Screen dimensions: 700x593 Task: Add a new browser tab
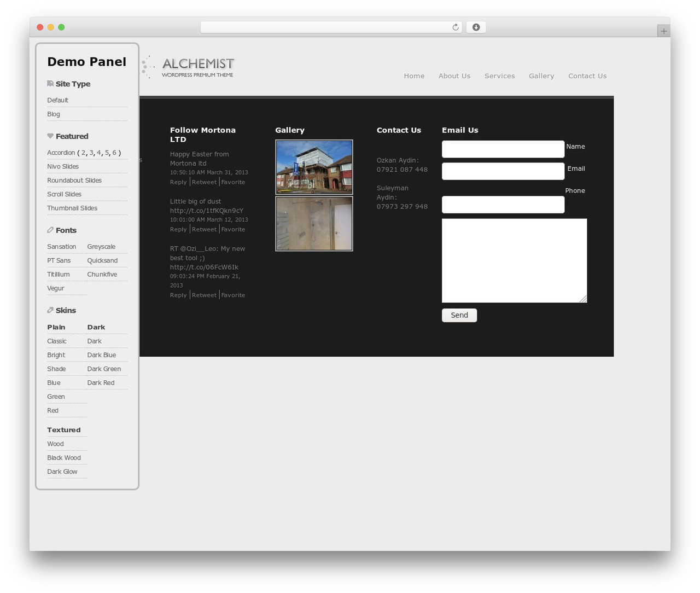pos(663,31)
